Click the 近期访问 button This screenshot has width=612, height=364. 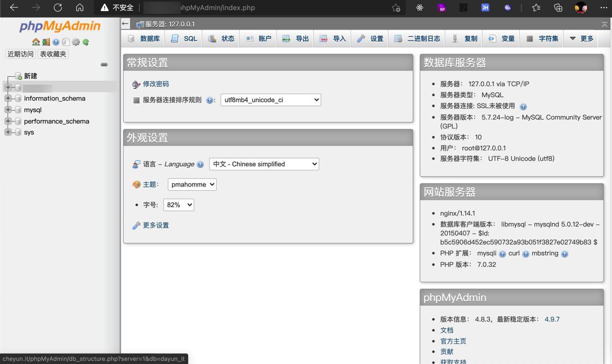(20, 54)
